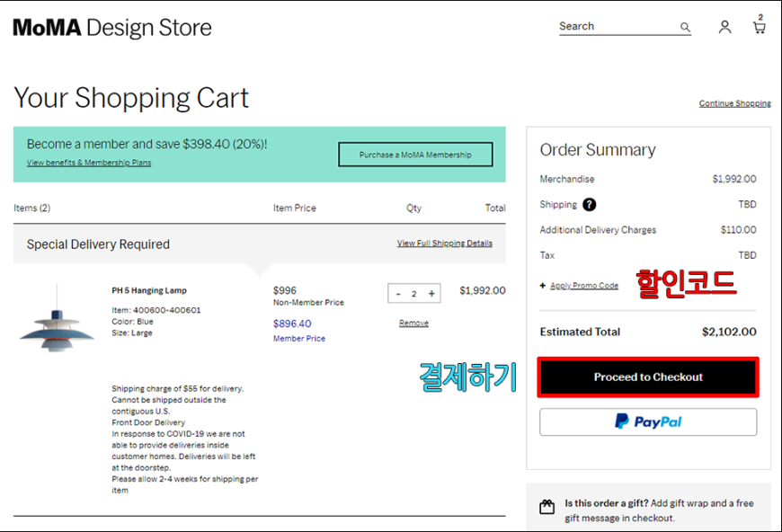Click Proceed to Checkout button
Viewport: 782px width, 532px height.
pyautogui.click(x=648, y=377)
